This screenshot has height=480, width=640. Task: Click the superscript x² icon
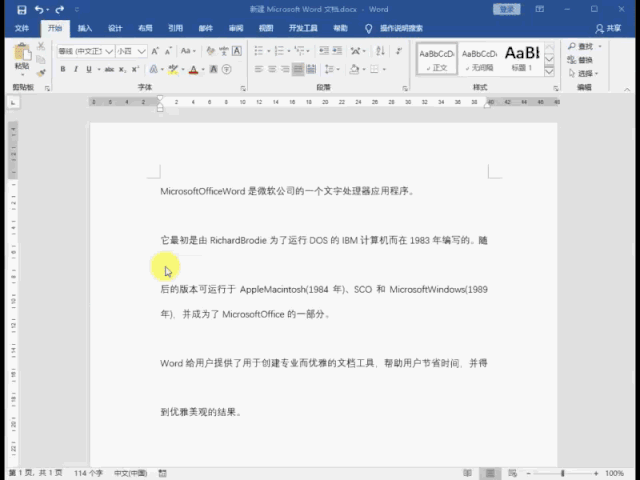tap(136, 69)
